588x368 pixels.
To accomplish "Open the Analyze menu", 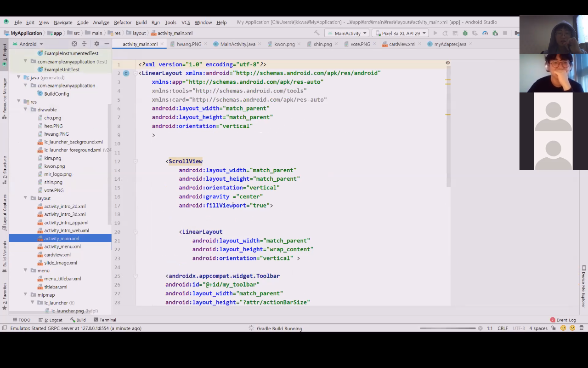I will pyautogui.click(x=101, y=22).
